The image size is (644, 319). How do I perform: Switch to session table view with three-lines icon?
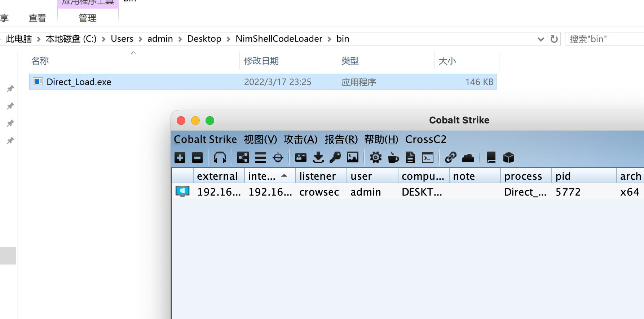pyautogui.click(x=260, y=158)
